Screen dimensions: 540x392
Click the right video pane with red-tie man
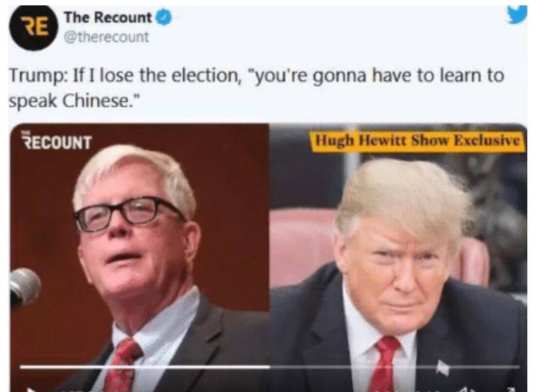pos(398,257)
